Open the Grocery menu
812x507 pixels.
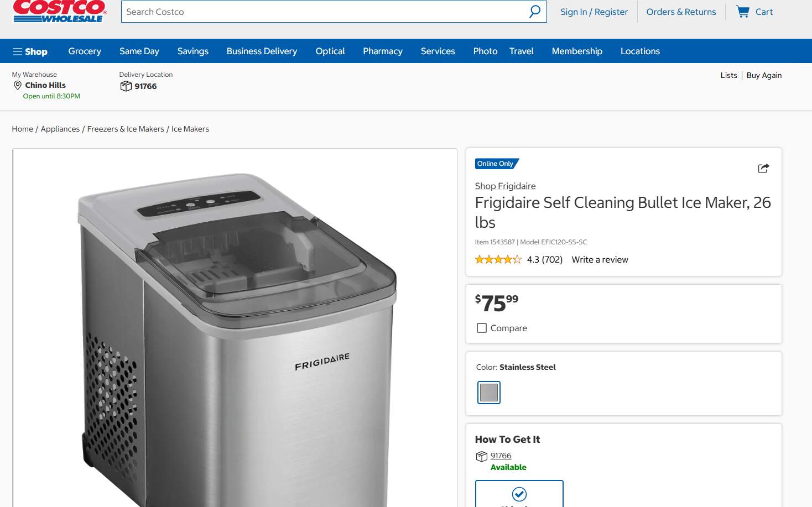click(85, 51)
